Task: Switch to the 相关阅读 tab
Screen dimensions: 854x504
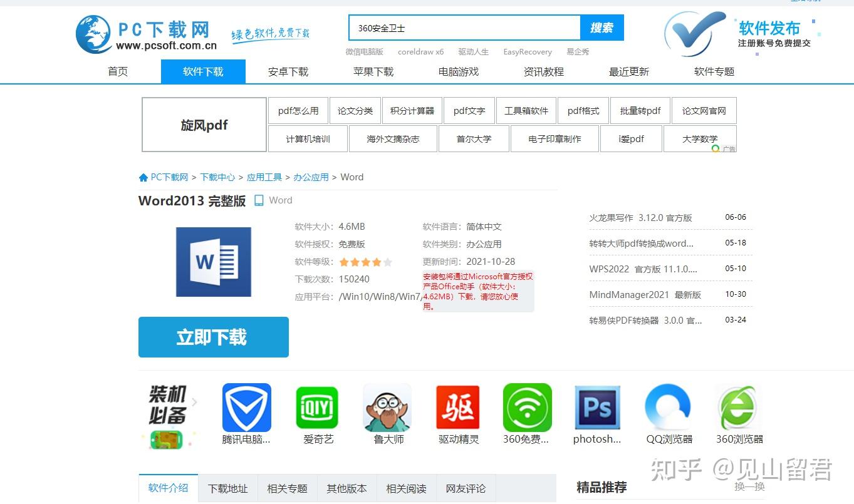Action: 406,489
